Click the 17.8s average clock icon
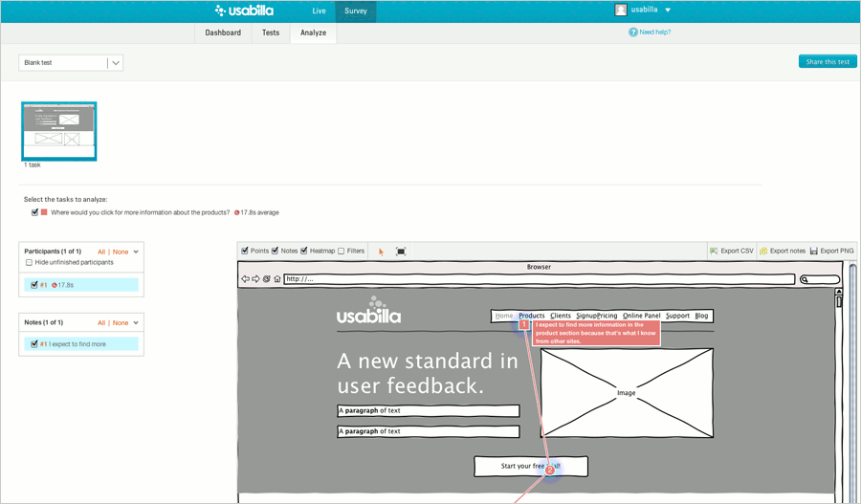Image resolution: width=861 pixels, height=504 pixels. pos(236,212)
